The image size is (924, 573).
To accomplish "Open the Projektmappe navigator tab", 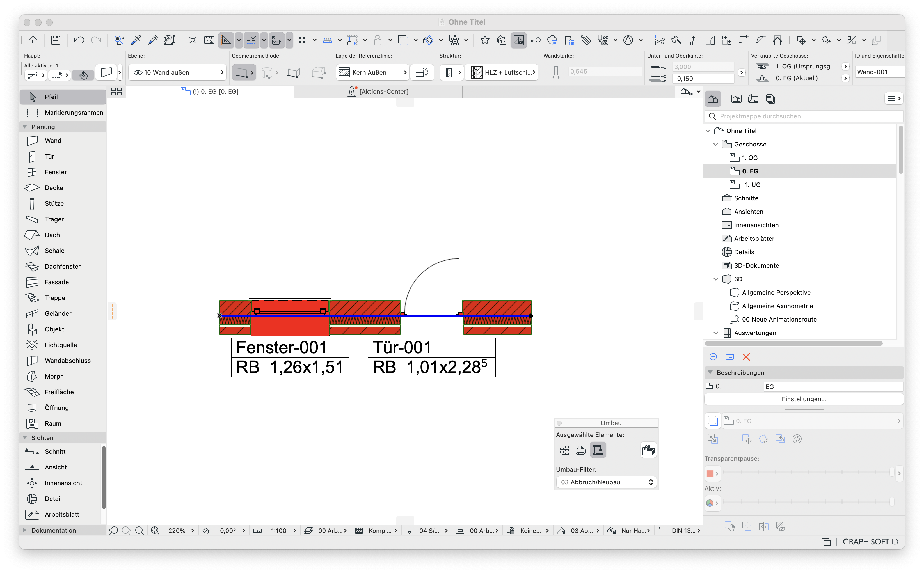I will point(713,99).
